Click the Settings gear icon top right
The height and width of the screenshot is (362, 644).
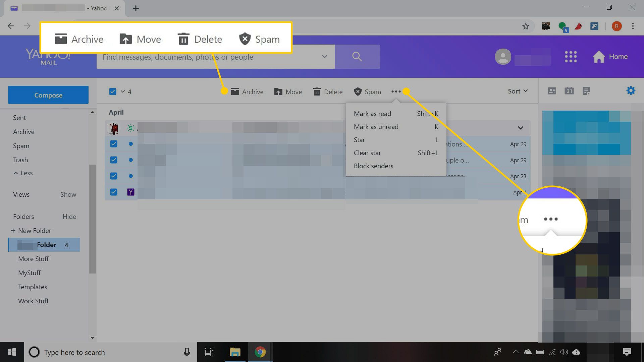click(x=631, y=91)
